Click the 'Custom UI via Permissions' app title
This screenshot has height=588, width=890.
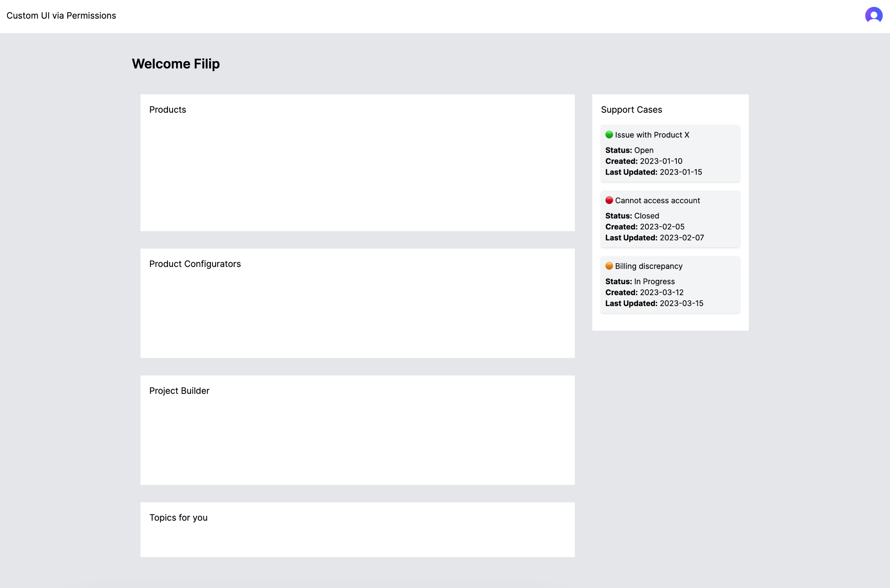click(x=61, y=15)
